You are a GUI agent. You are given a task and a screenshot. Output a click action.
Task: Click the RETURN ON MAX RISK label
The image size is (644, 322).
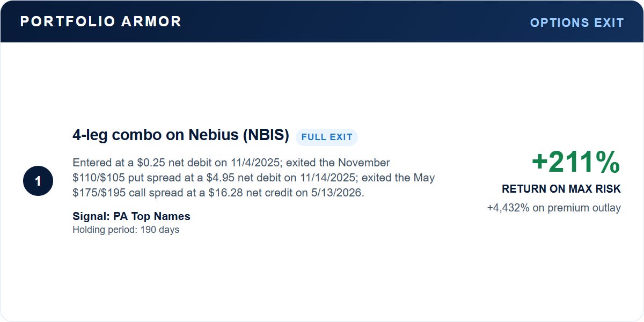(x=561, y=189)
